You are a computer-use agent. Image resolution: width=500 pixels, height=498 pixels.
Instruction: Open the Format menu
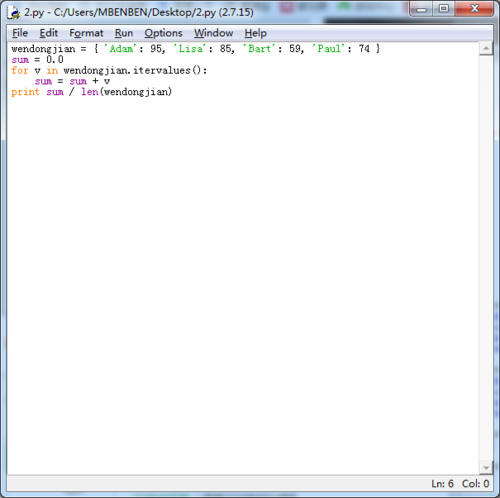click(x=86, y=33)
